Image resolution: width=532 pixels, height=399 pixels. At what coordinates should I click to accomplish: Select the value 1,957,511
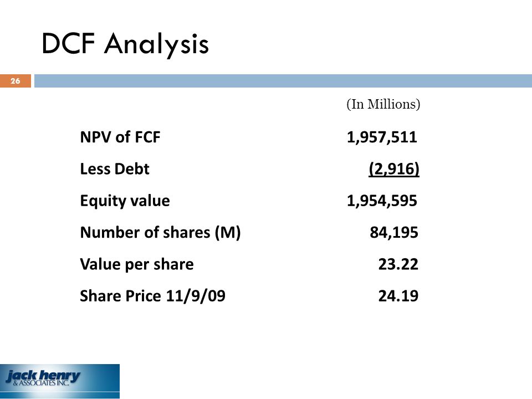click(382, 137)
